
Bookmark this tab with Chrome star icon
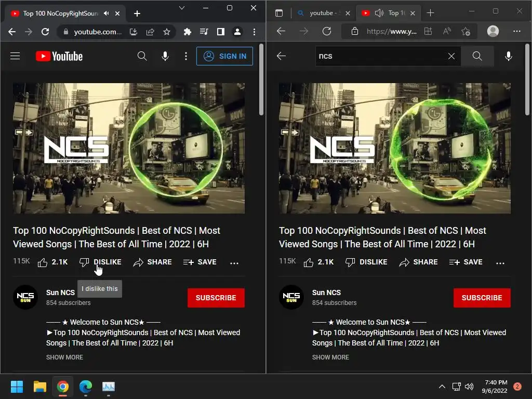coord(167,32)
